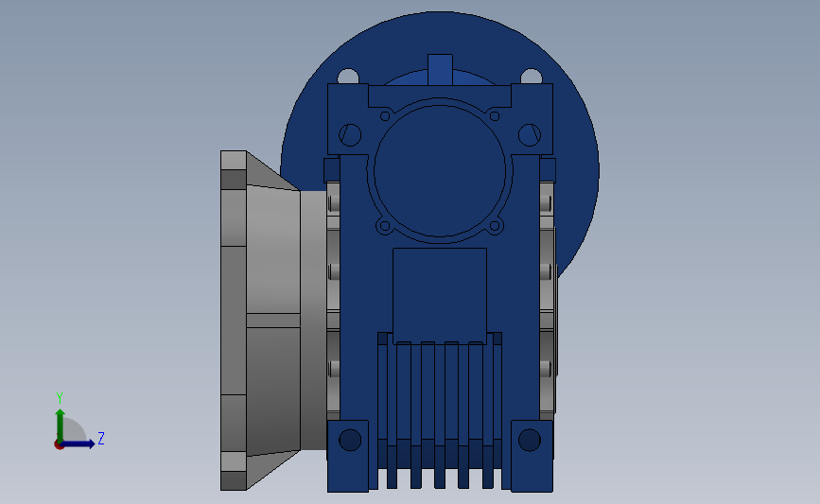Click the Z label on the axis triad
This screenshot has width=820, height=504.
pos(101,438)
